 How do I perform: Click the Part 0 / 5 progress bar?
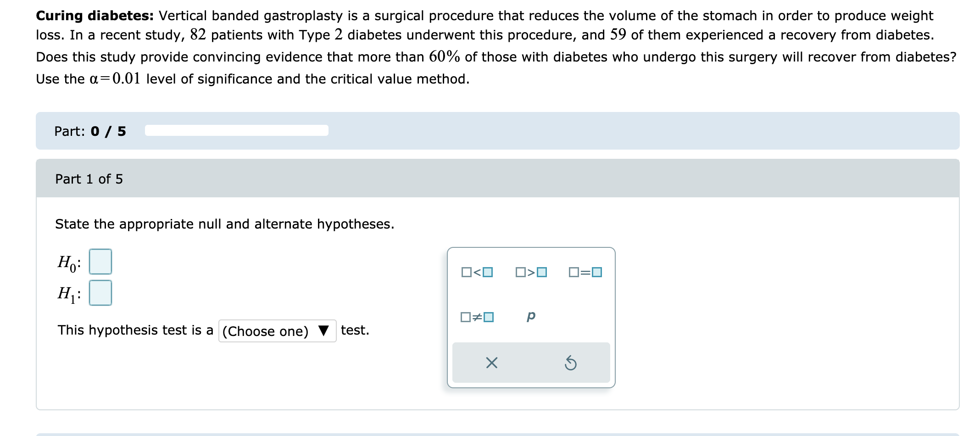click(x=236, y=131)
